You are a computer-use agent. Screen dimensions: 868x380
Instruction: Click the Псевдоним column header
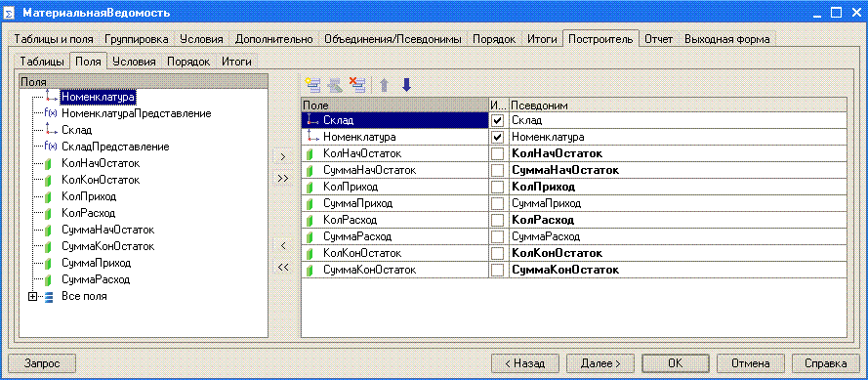click(x=678, y=106)
